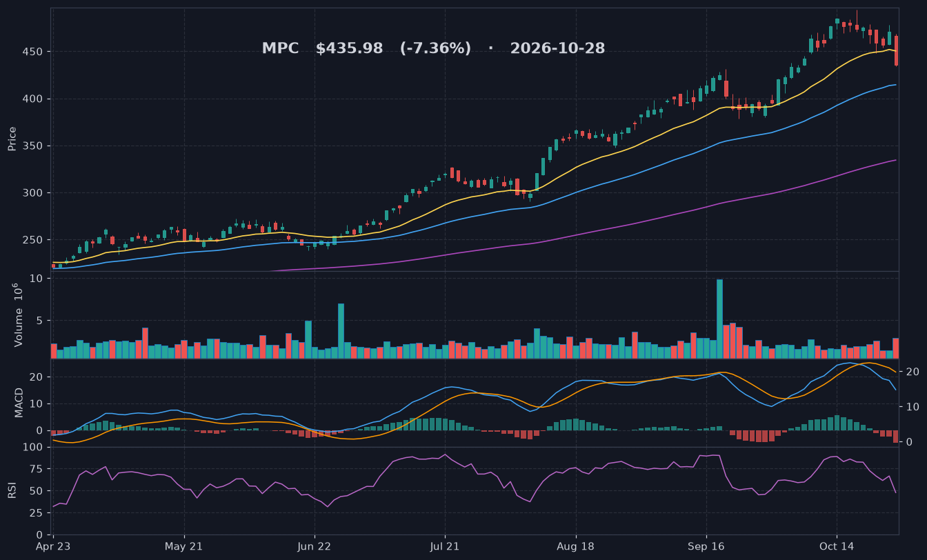Click the Volume axis label
Image resolution: width=927 pixels, height=560 pixels.
coord(19,314)
